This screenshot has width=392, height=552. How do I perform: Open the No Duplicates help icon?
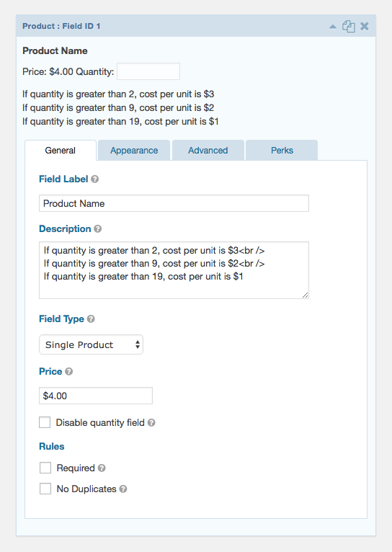click(x=122, y=489)
